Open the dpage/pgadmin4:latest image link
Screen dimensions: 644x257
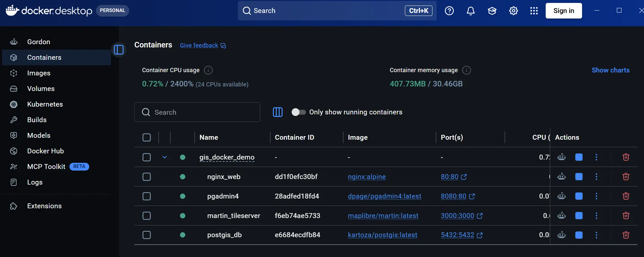click(384, 196)
